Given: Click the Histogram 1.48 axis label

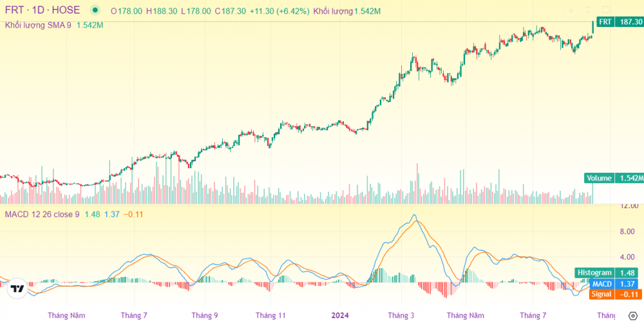Looking at the screenshot, I should tap(607, 273).
